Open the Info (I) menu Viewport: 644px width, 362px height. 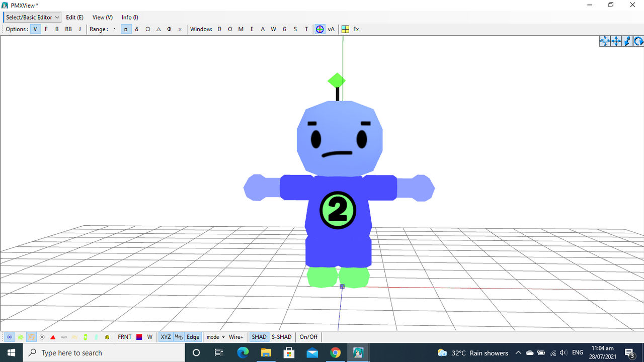(x=130, y=17)
